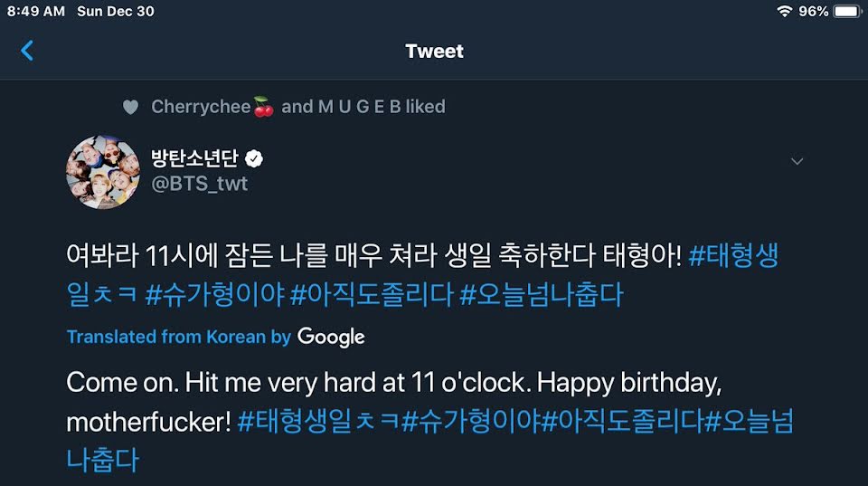Tap the back arrow icon
The image size is (868, 486).
26,51
